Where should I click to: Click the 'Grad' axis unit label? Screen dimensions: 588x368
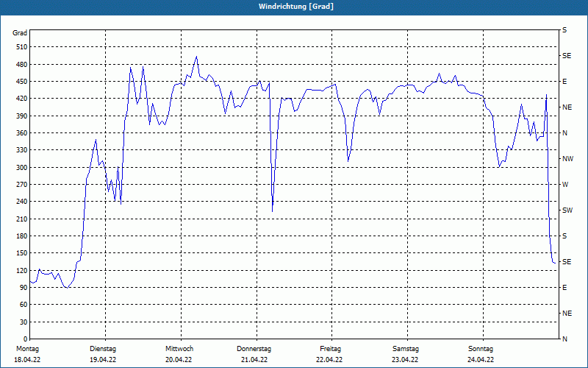[x=20, y=33]
